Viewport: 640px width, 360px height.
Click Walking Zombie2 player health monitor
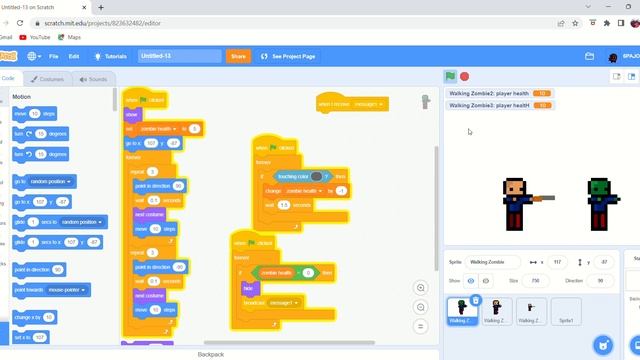[x=500, y=93]
